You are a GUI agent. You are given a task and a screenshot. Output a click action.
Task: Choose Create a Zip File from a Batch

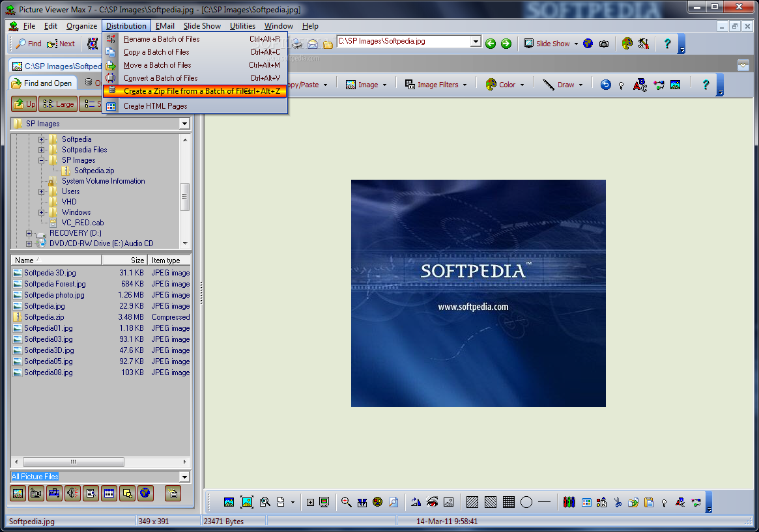[x=195, y=91]
